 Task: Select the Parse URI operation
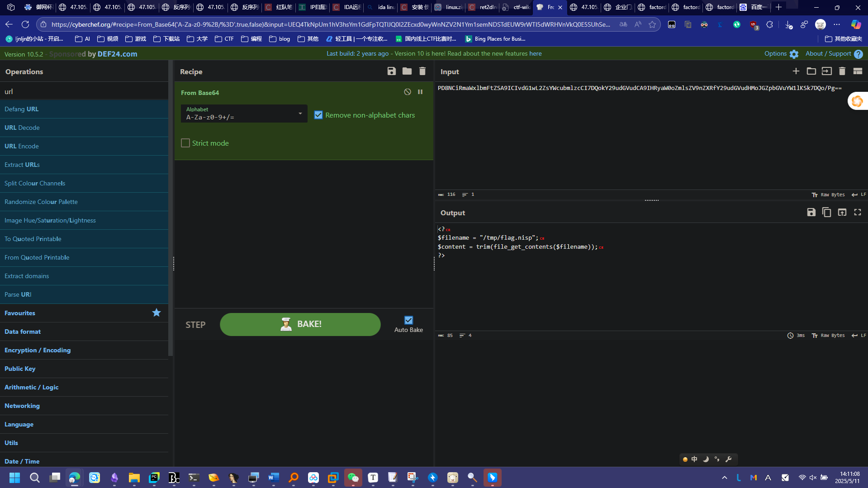[84, 294]
